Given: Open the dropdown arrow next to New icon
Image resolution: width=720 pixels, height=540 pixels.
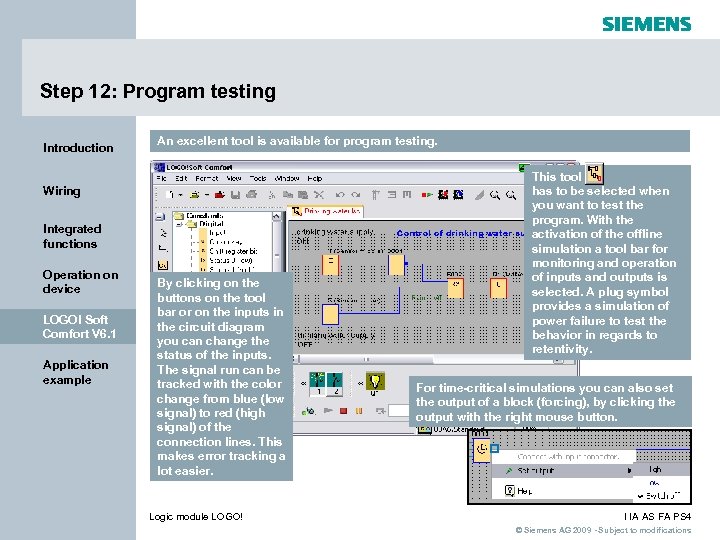Looking at the screenshot, I should pos(181,195).
